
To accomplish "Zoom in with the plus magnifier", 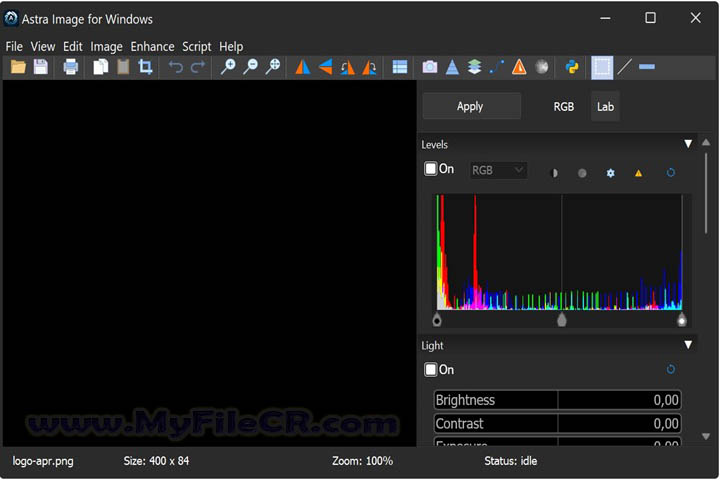I will click(x=228, y=67).
